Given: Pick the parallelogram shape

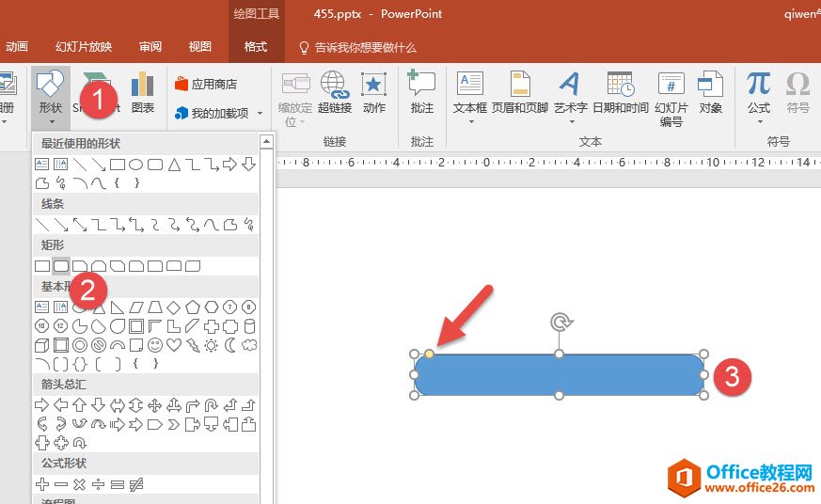Looking at the screenshot, I should [136, 307].
